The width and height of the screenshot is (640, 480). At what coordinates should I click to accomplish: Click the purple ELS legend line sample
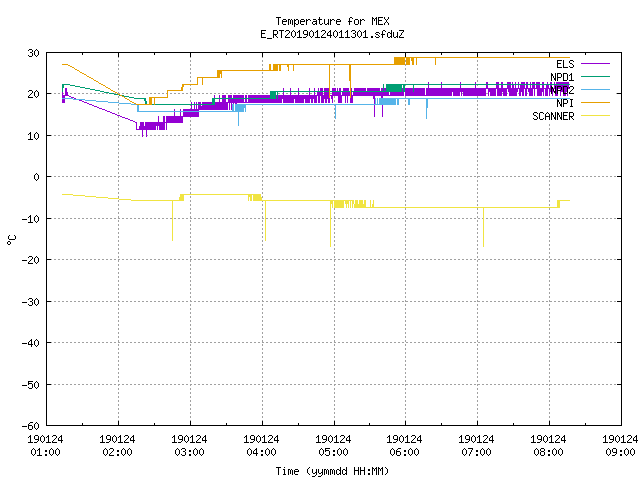pyautogui.click(x=596, y=64)
